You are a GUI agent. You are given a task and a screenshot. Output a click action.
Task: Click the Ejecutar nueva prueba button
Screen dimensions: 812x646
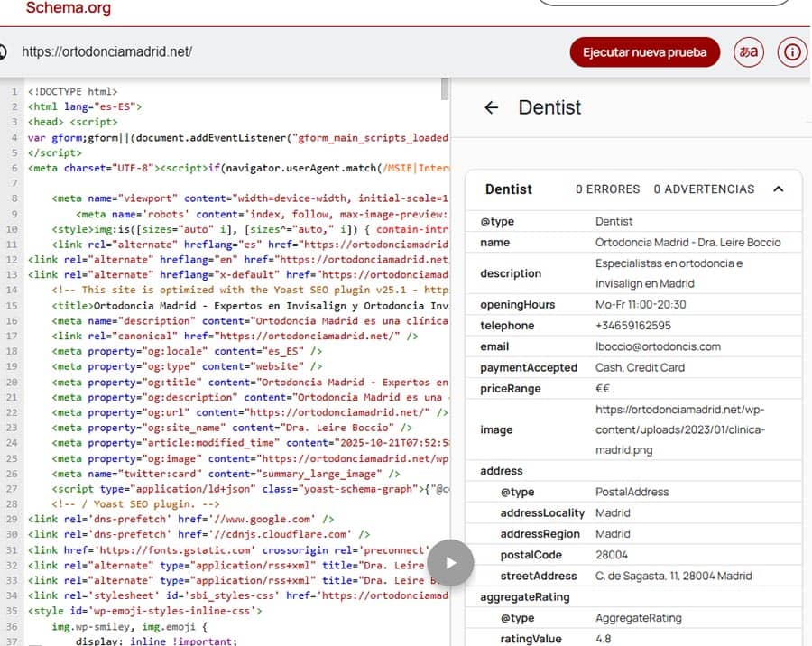[x=644, y=51]
